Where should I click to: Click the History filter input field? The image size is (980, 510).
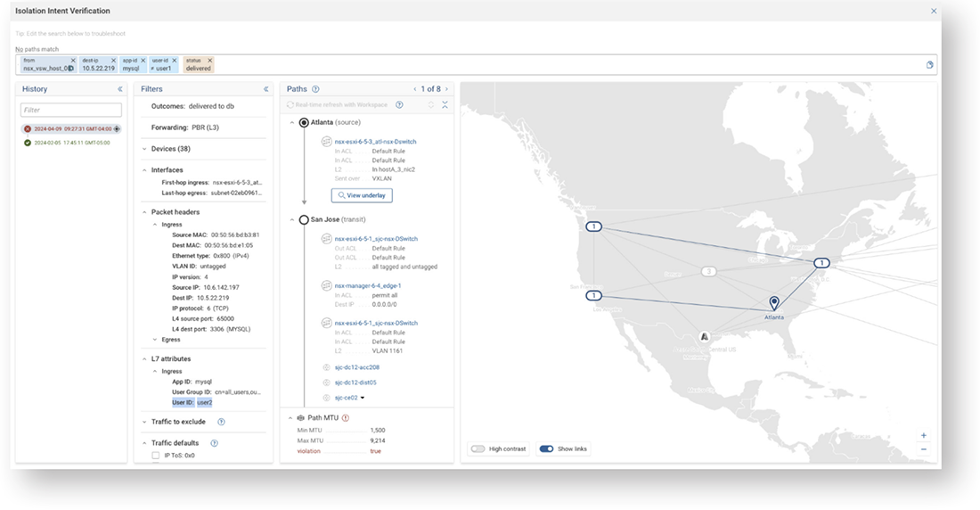(x=71, y=111)
